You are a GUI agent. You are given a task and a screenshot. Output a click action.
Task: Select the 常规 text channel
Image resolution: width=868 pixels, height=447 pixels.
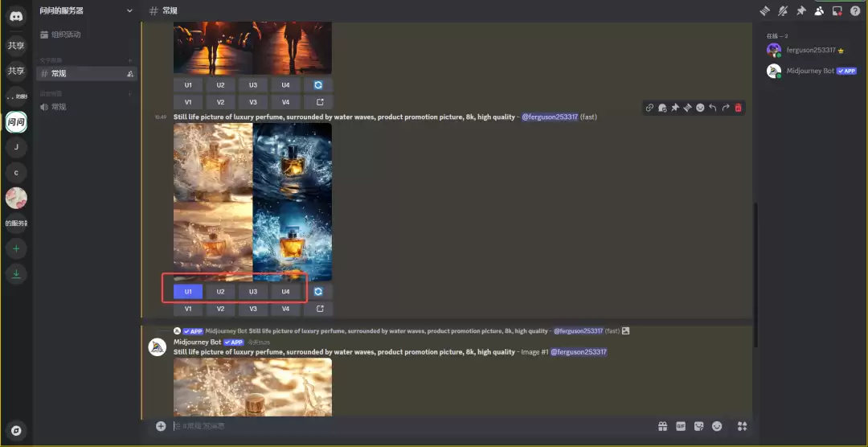[x=59, y=73]
